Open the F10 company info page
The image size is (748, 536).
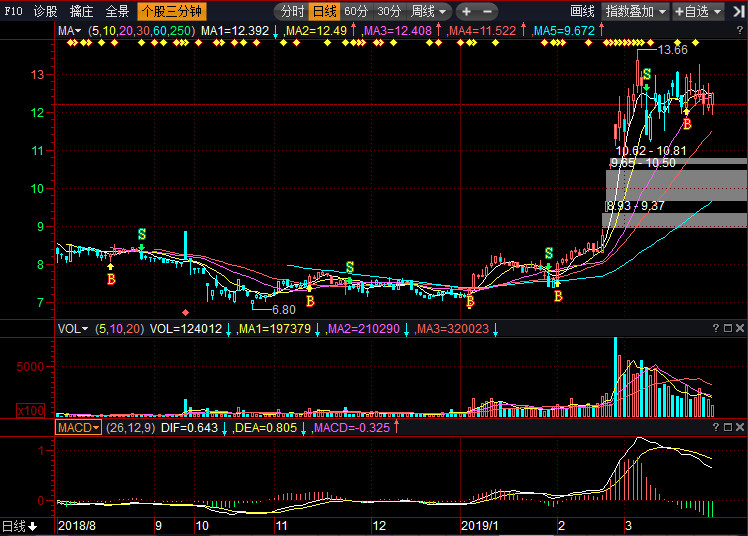[x=13, y=11]
